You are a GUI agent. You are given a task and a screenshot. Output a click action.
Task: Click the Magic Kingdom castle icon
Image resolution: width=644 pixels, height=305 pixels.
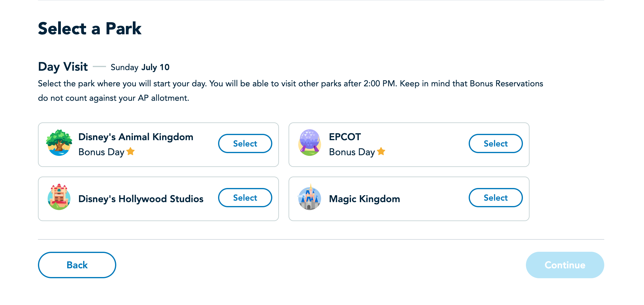(x=309, y=197)
